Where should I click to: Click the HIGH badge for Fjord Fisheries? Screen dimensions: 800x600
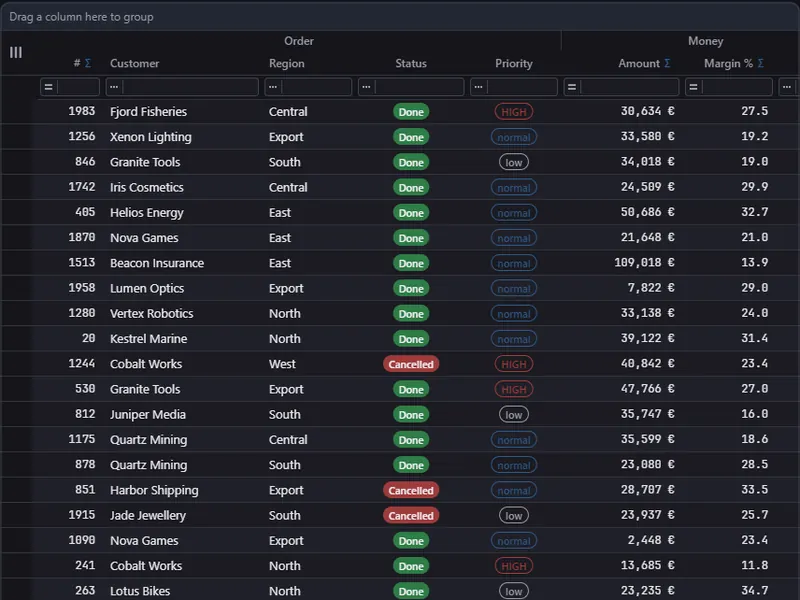[x=514, y=112]
